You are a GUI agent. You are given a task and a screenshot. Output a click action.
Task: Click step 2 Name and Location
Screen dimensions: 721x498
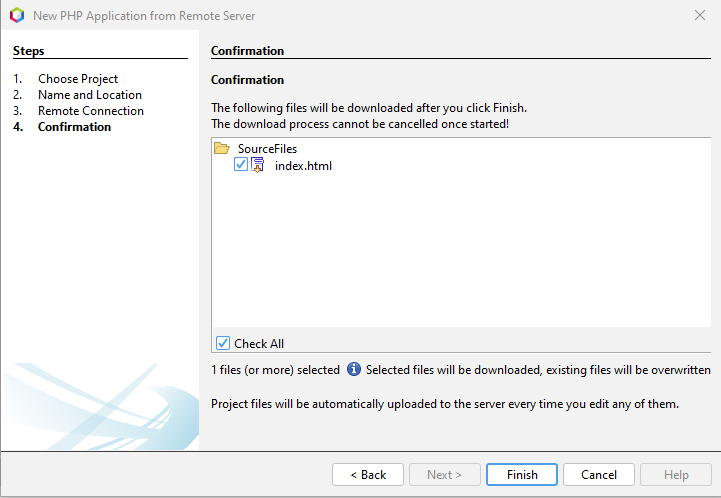pos(90,95)
